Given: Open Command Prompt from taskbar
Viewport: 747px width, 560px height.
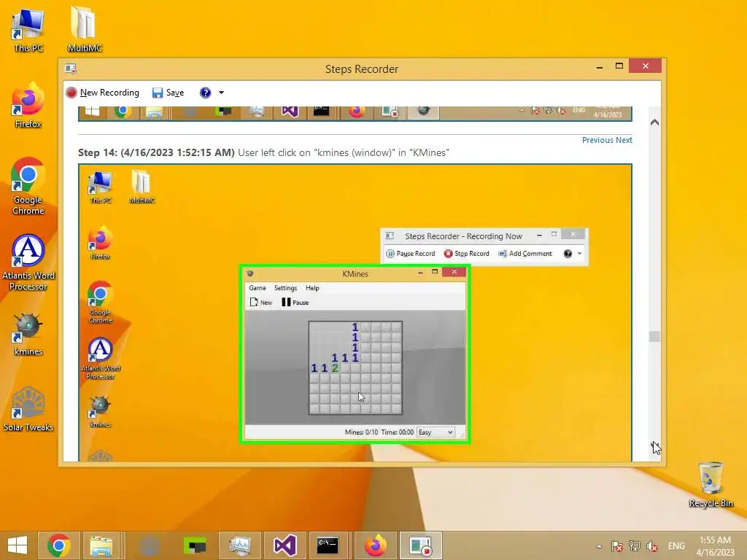Looking at the screenshot, I should click(328, 545).
